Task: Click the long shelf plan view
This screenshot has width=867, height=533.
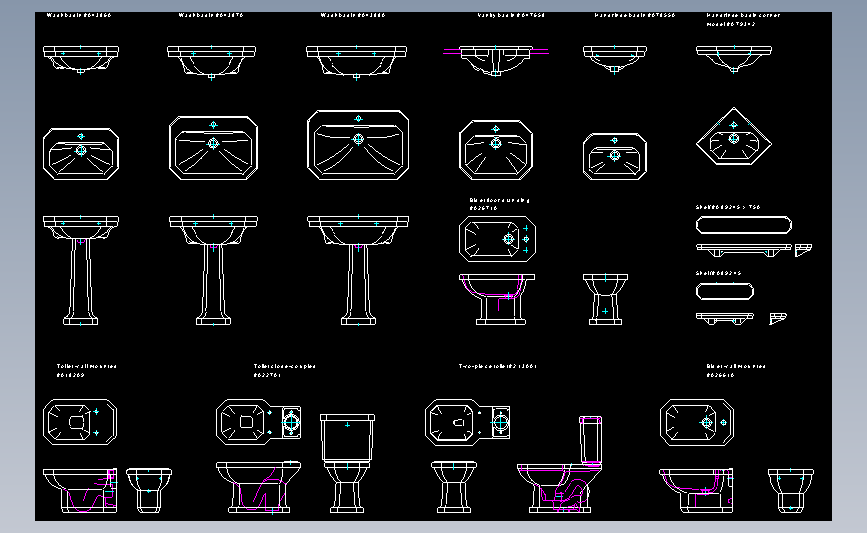Action: (x=744, y=225)
